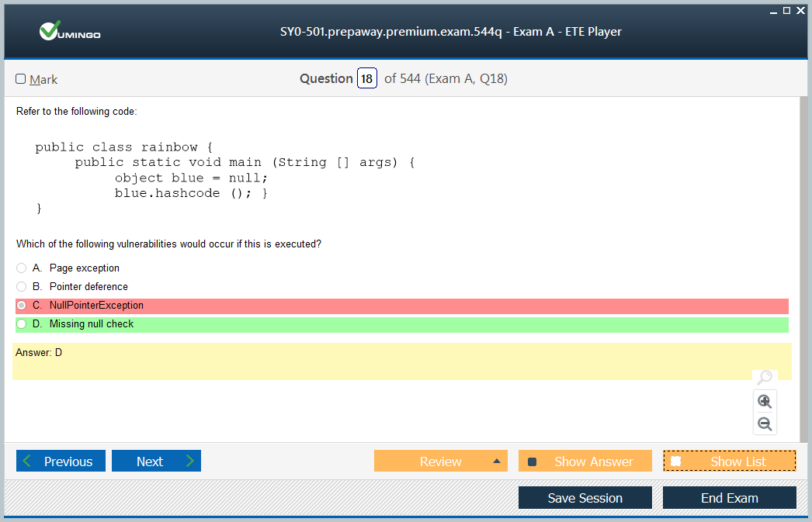Screen dimensions: 812x522
Task: Maximize the ETE Player window
Action: tap(786, 10)
